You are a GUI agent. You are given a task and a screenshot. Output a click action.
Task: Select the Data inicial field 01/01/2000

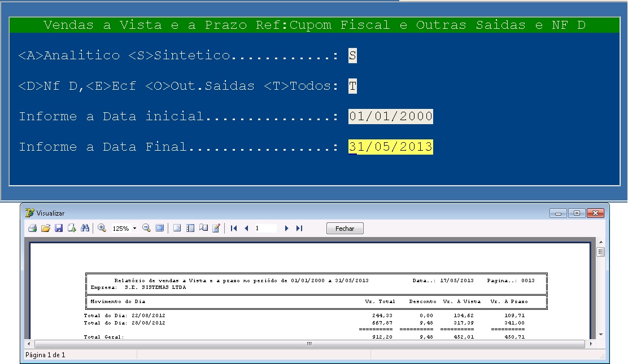click(390, 116)
